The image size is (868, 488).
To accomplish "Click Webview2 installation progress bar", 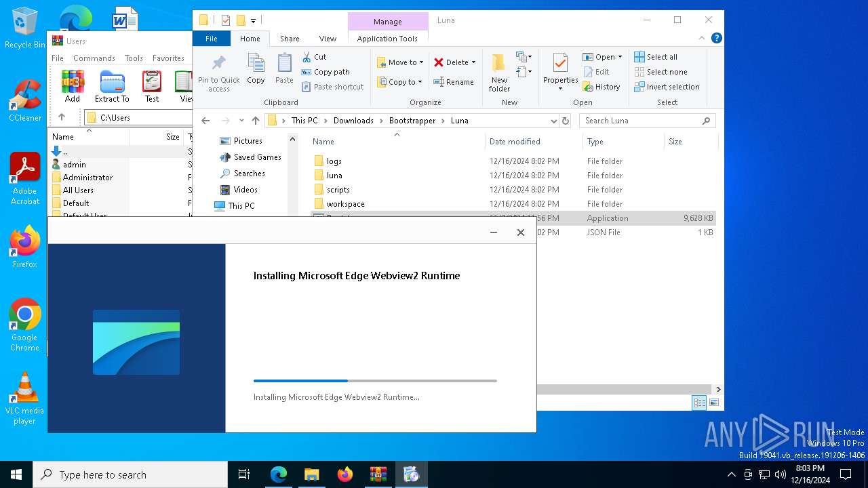I will [375, 381].
